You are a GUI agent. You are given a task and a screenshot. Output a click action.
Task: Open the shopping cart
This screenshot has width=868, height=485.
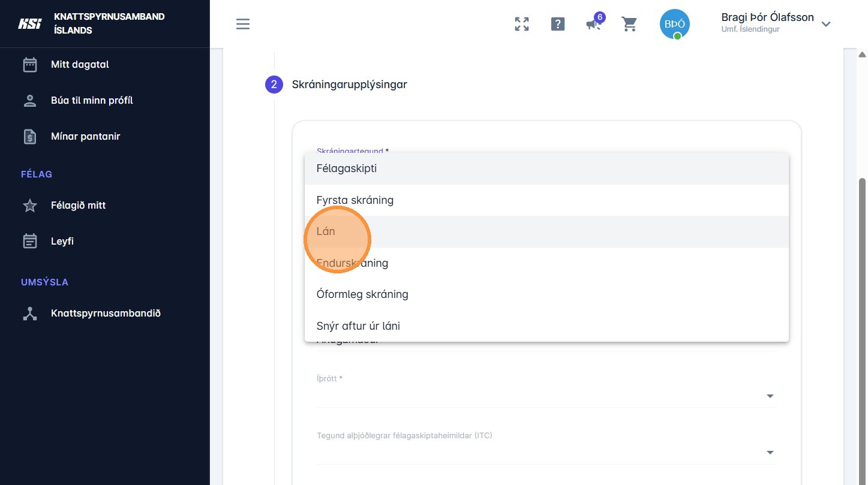click(x=629, y=24)
